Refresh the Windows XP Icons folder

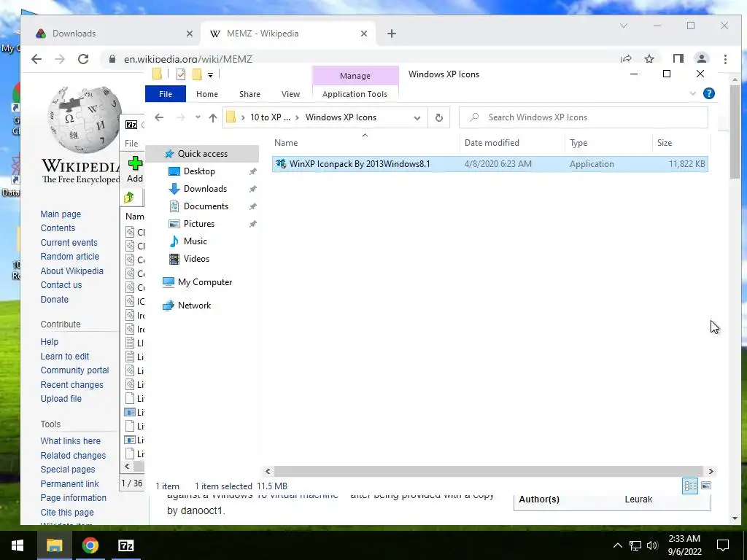pyautogui.click(x=438, y=117)
